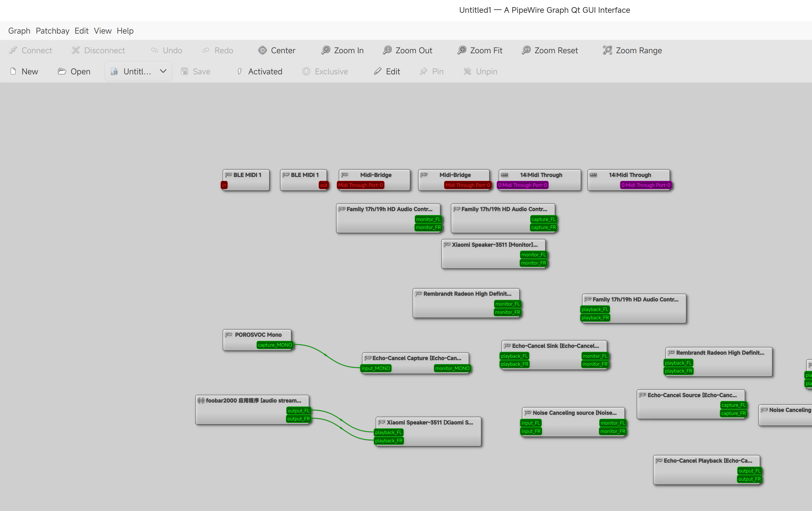Open the Help menu
Screen dimensions: 812x511
(x=125, y=31)
